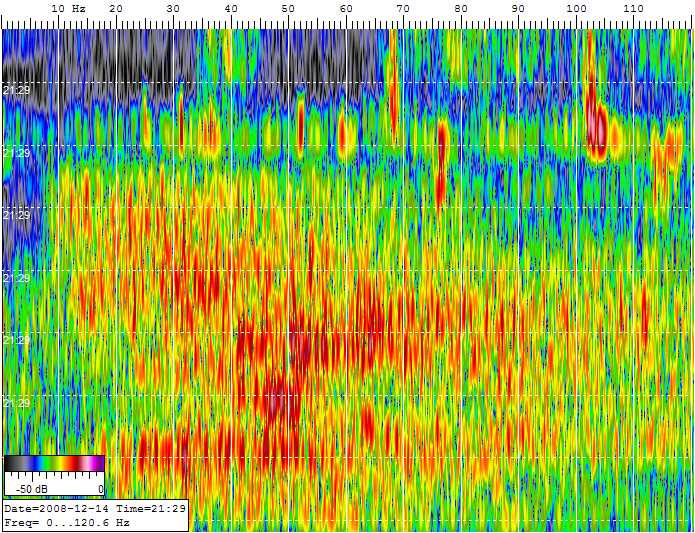Pick the 60 Hz frequency axis label

point(346,8)
